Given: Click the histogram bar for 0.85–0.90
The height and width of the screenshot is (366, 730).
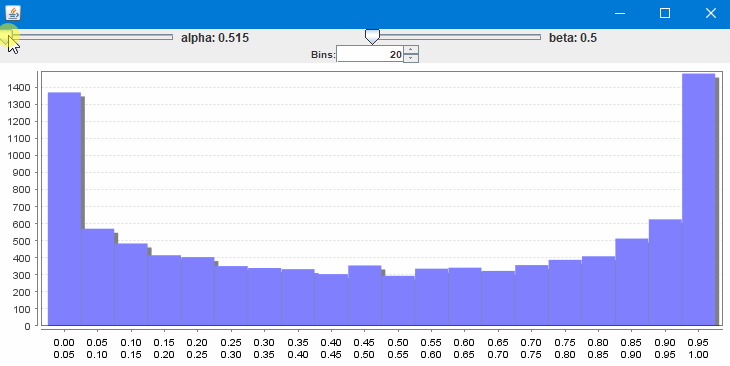Looking at the screenshot, I should point(632,282).
